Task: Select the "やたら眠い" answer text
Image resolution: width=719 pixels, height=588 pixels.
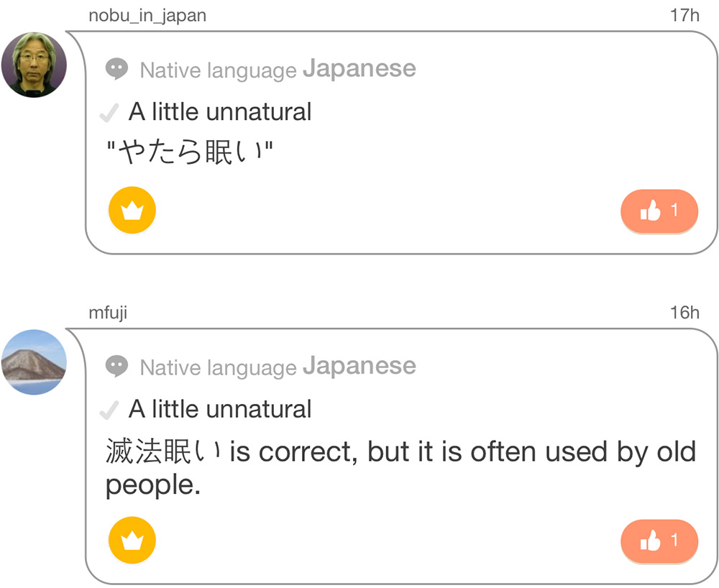Action: [190, 152]
